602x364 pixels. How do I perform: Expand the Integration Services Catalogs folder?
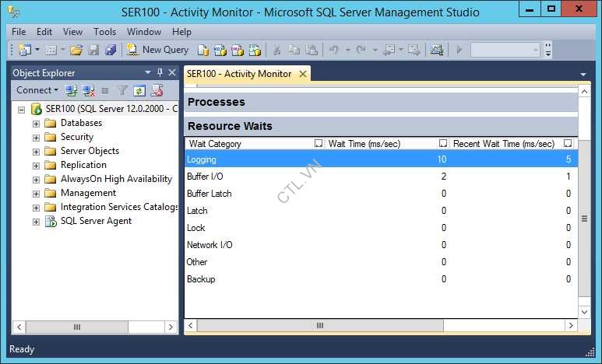[x=36, y=208]
